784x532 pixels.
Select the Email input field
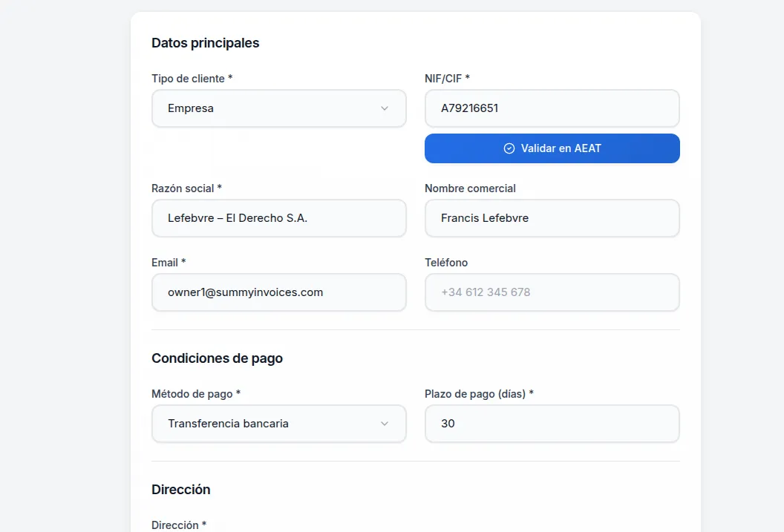click(278, 292)
